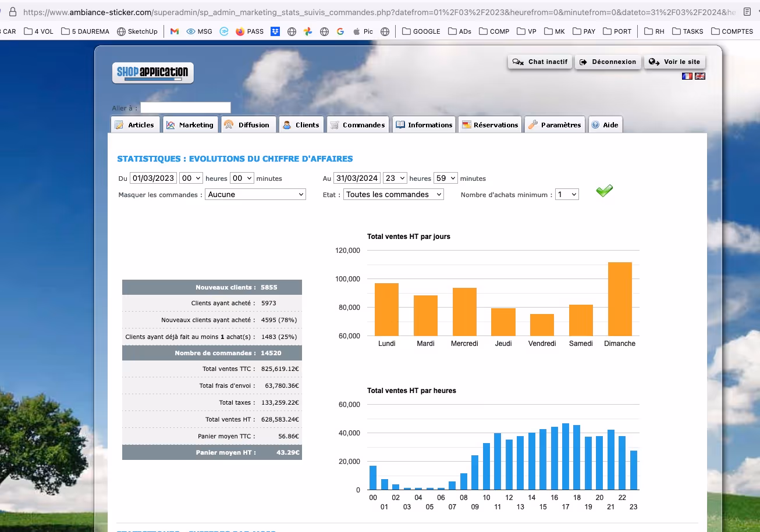The height and width of the screenshot is (532, 760).
Task: Click the Total ventes HT 628,583.24€ value
Action: 280,419
